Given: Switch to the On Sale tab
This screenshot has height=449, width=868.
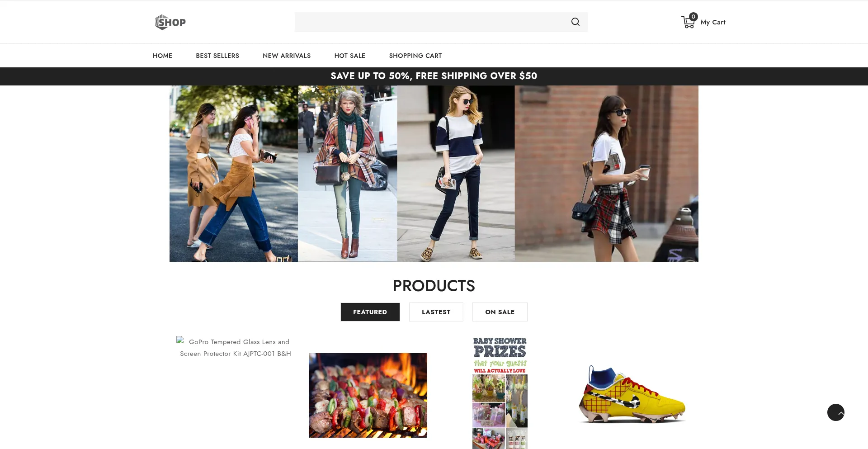Looking at the screenshot, I should click(500, 312).
